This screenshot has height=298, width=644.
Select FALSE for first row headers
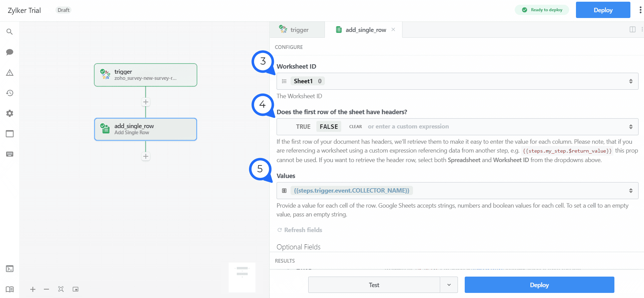(329, 127)
